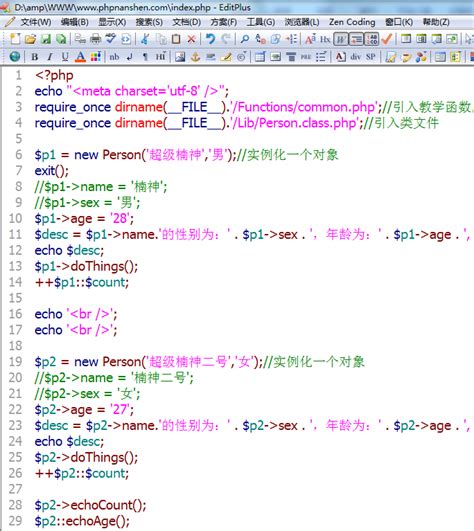Delete with the red X icon
Screen dimensions: 474x531
192,39
